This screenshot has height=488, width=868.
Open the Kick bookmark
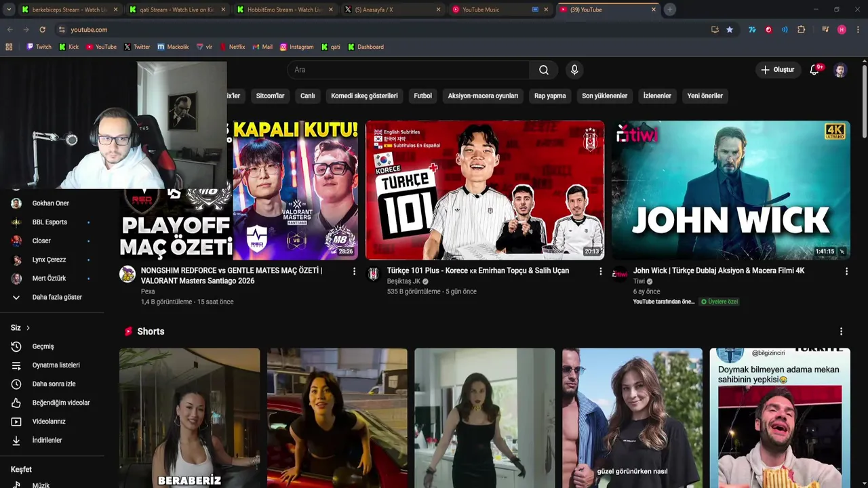pos(68,47)
